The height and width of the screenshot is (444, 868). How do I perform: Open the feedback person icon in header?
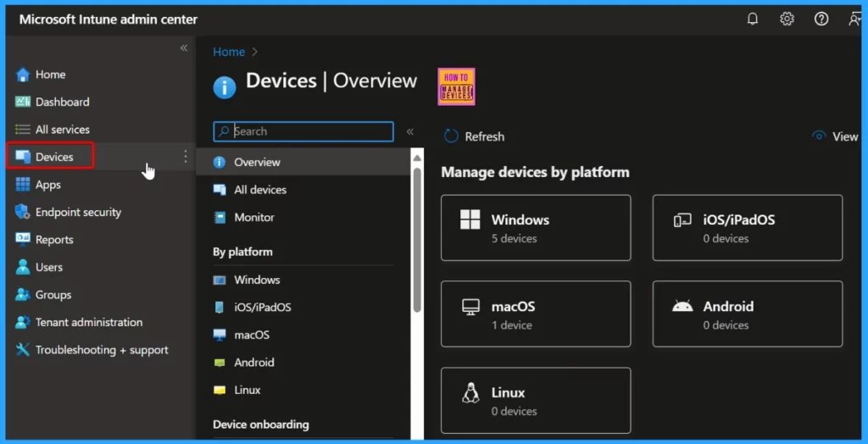[854, 19]
